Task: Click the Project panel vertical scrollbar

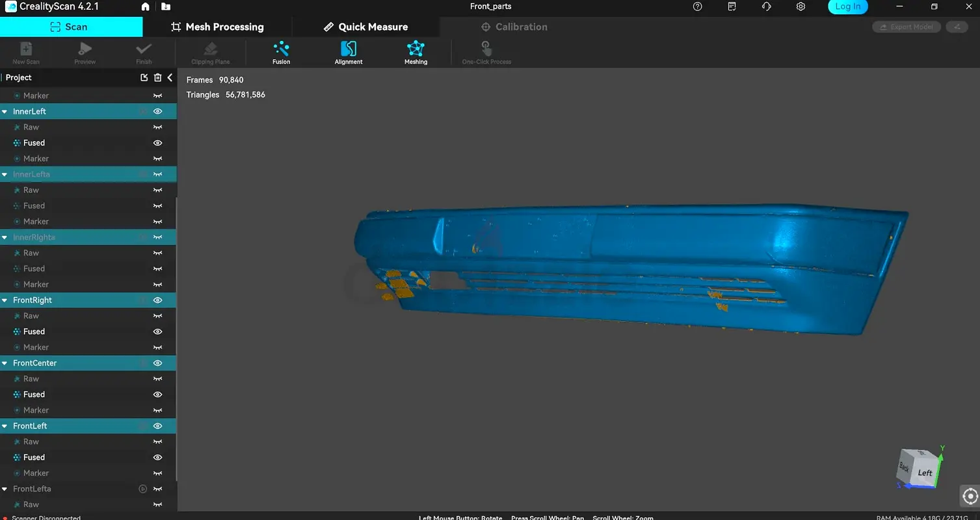Action: pyautogui.click(x=176, y=338)
